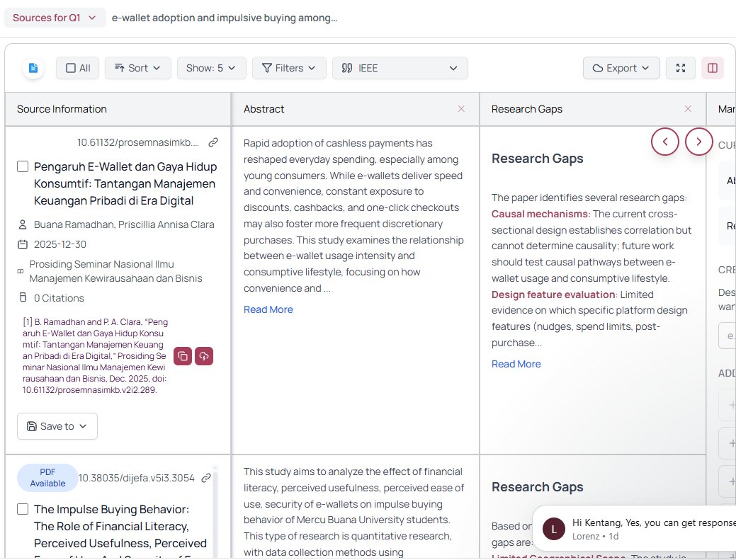Click the Causal mechanisms highlighted term
Viewport: 736px width, 560px height.
point(539,214)
